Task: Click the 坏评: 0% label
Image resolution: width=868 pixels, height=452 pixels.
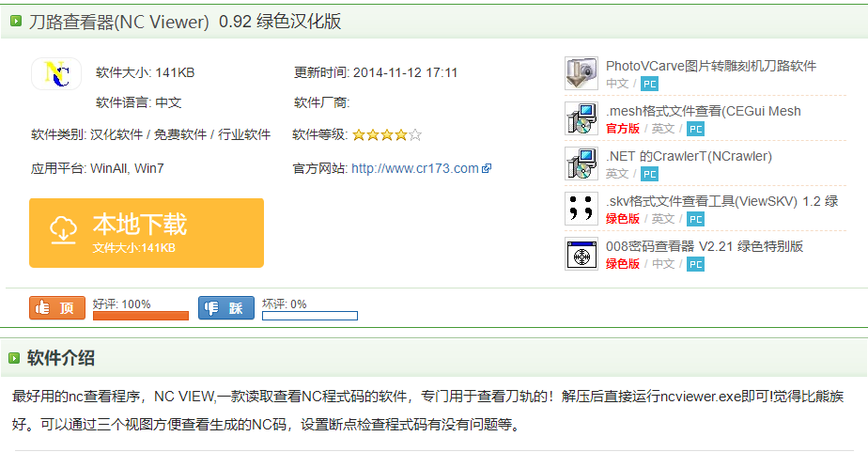Action: click(x=284, y=304)
